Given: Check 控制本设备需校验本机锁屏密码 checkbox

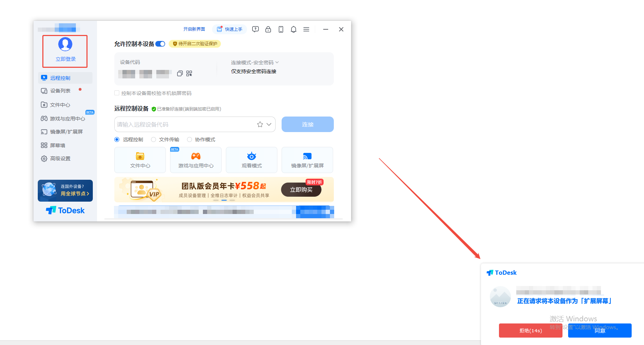Looking at the screenshot, I should pyautogui.click(x=117, y=93).
